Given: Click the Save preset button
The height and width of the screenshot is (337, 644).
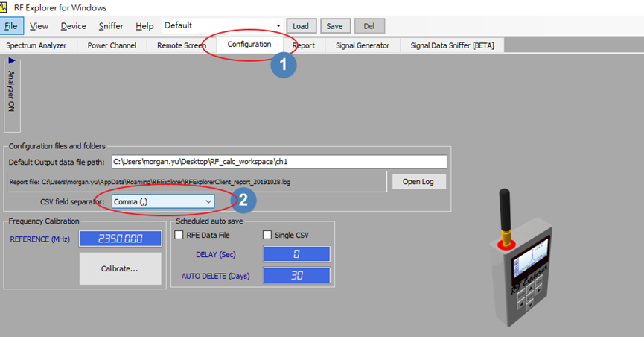Looking at the screenshot, I should coord(334,26).
